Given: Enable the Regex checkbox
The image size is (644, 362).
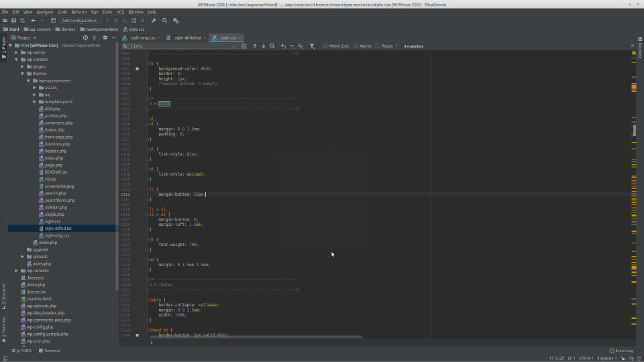Looking at the screenshot, I should click(x=378, y=46).
